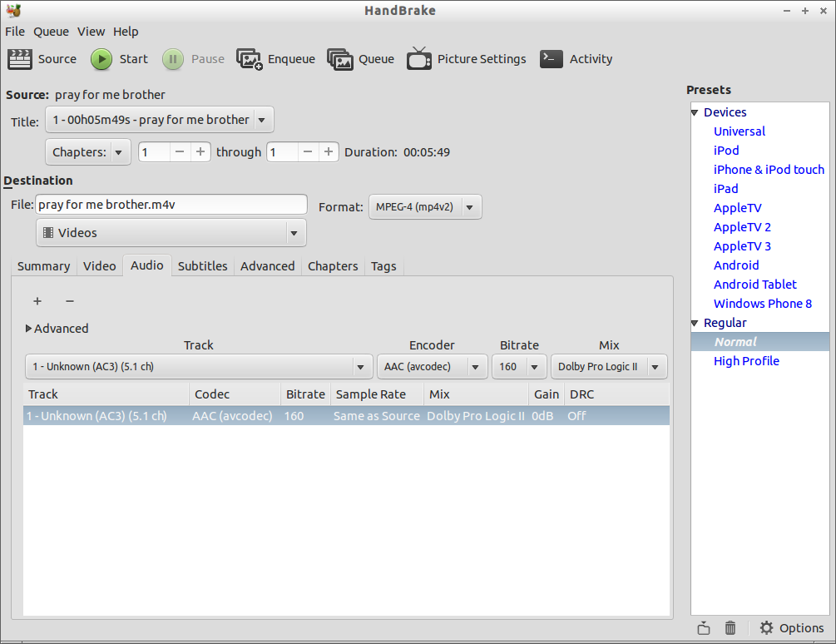Select the AppleTV 2 preset
The height and width of the screenshot is (644, 836).
coord(742,228)
